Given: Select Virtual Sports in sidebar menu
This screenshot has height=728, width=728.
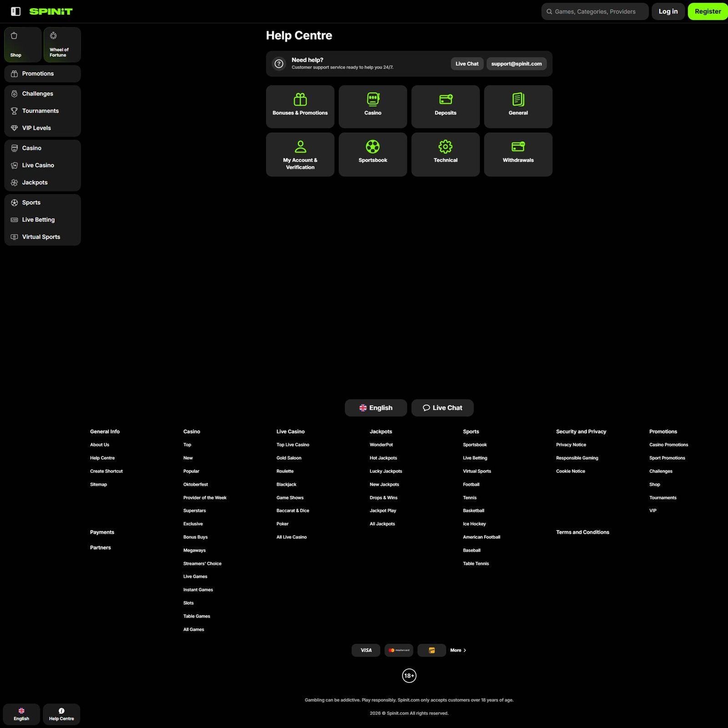Looking at the screenshot, I should point(42,237).
